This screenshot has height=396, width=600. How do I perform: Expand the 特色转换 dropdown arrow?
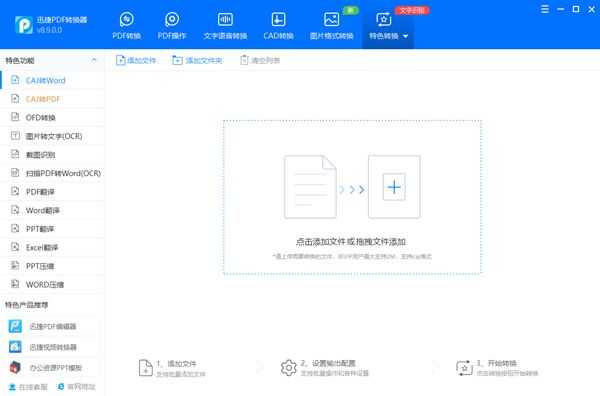(x=406, y=36)
